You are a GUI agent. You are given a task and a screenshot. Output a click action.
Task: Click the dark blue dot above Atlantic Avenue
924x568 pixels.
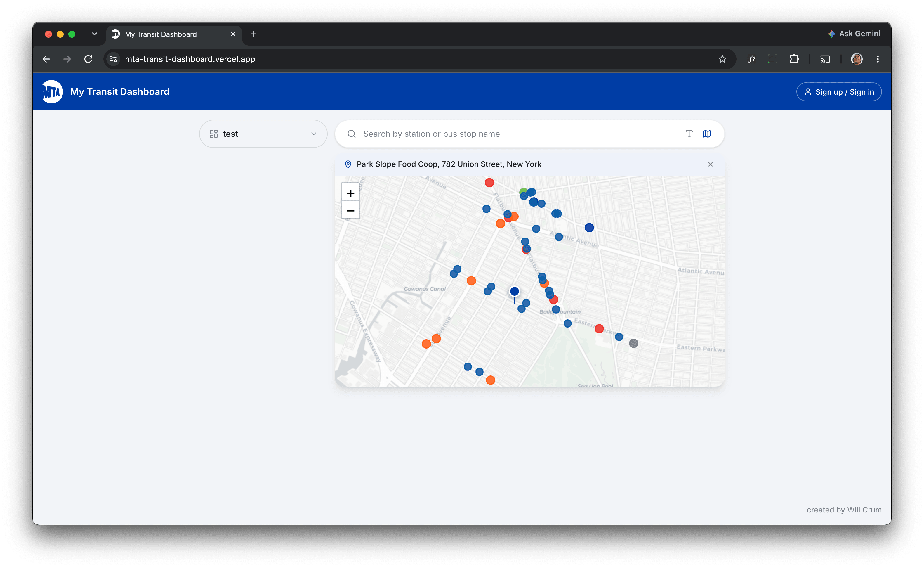click(x=589, y=228)
